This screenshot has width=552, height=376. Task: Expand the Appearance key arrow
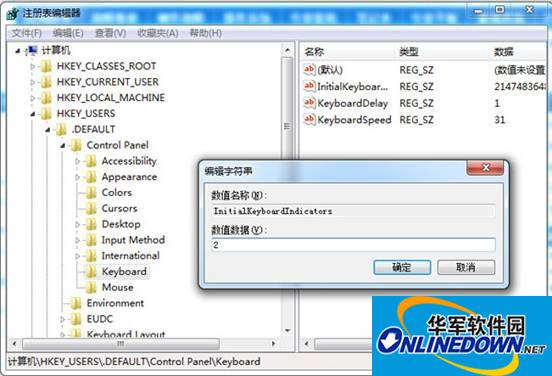point(77,177)
